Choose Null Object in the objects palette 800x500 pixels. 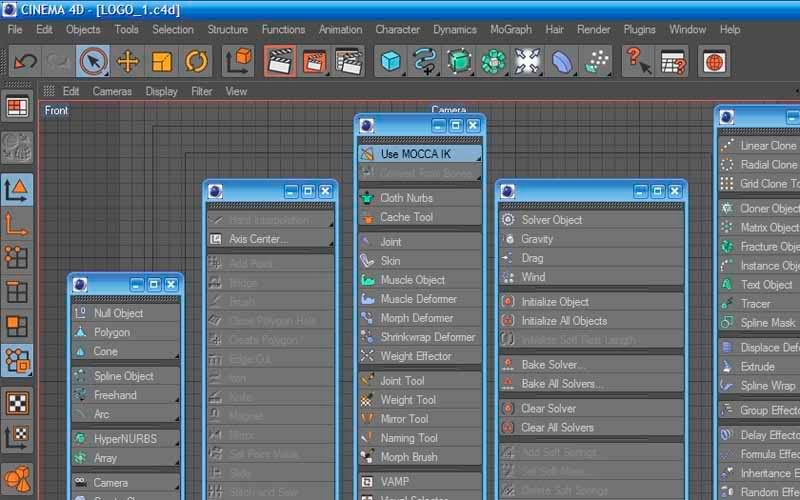coord(126,313)
